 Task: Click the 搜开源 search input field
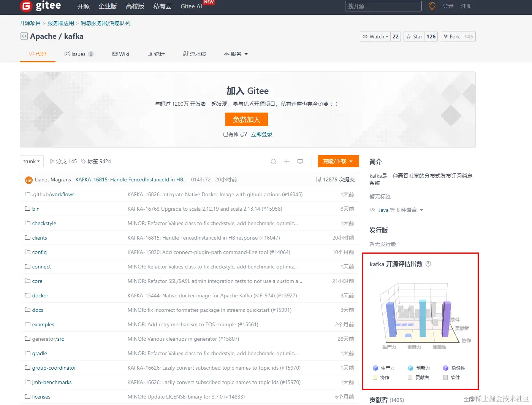pos(383,6)
